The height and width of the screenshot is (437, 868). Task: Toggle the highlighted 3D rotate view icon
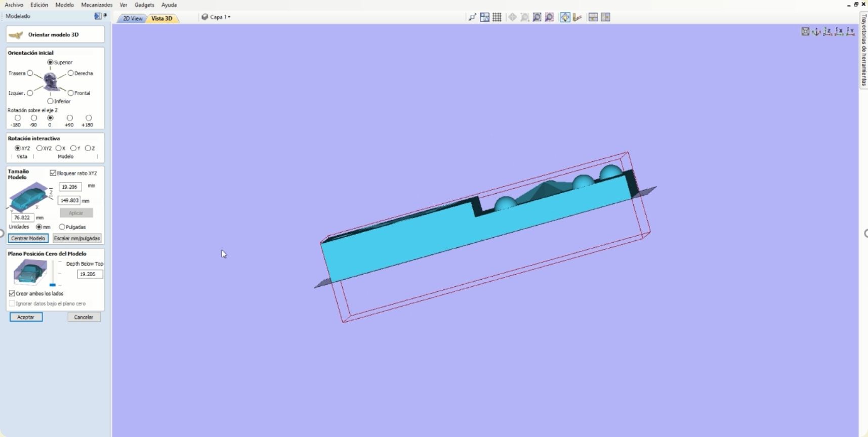click(x=565, y=17)
